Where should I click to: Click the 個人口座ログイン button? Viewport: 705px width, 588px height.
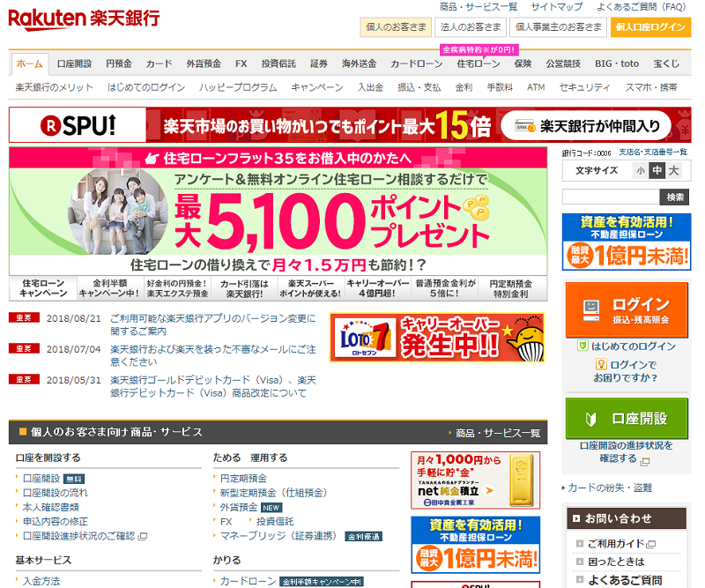tap(650, 27)
